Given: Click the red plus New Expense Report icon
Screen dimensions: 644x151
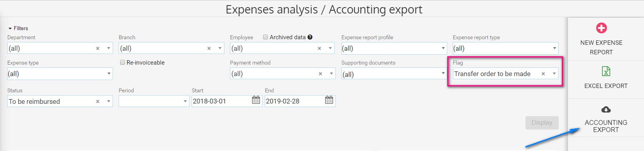Looking at the screenshot, I should (601, 28).
